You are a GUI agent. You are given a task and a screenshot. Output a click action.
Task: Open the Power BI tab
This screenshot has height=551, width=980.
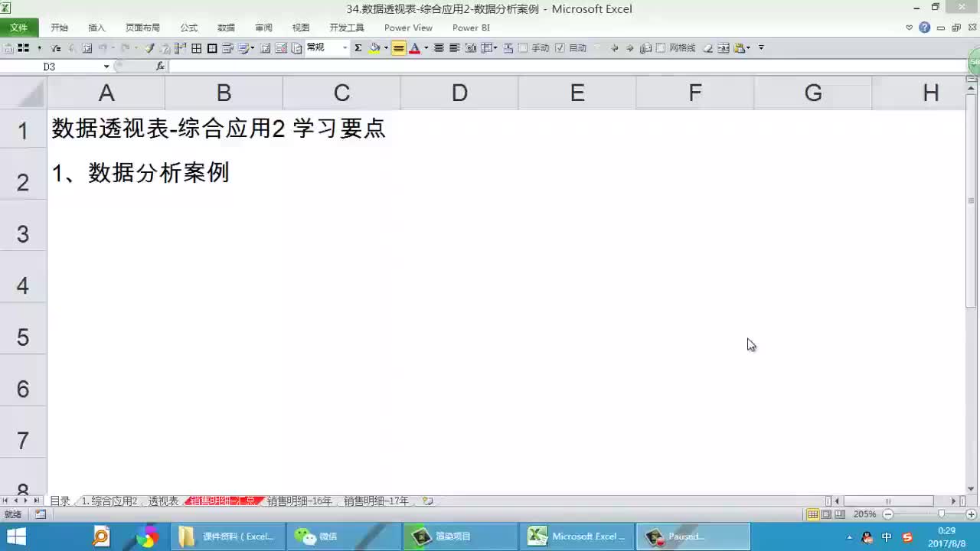[471, 28]
